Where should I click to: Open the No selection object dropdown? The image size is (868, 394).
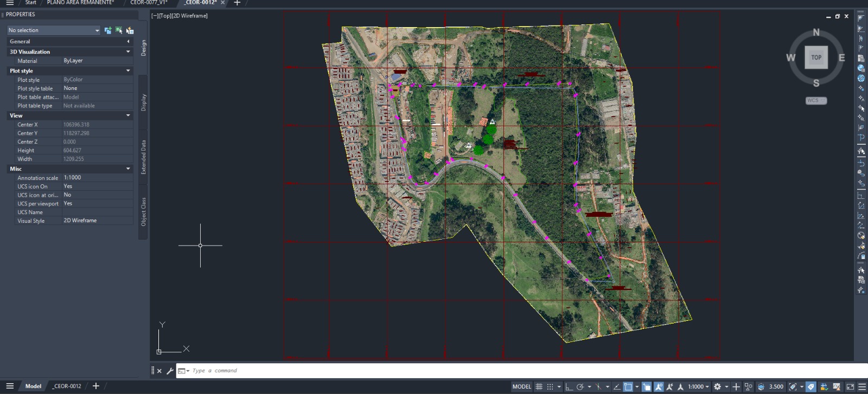[54, 30]
